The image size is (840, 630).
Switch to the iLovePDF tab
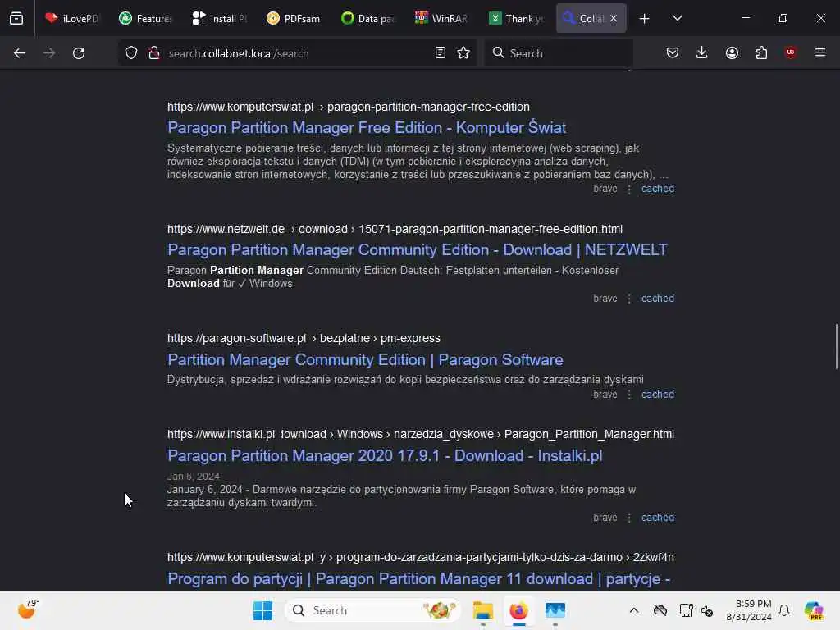72,19
